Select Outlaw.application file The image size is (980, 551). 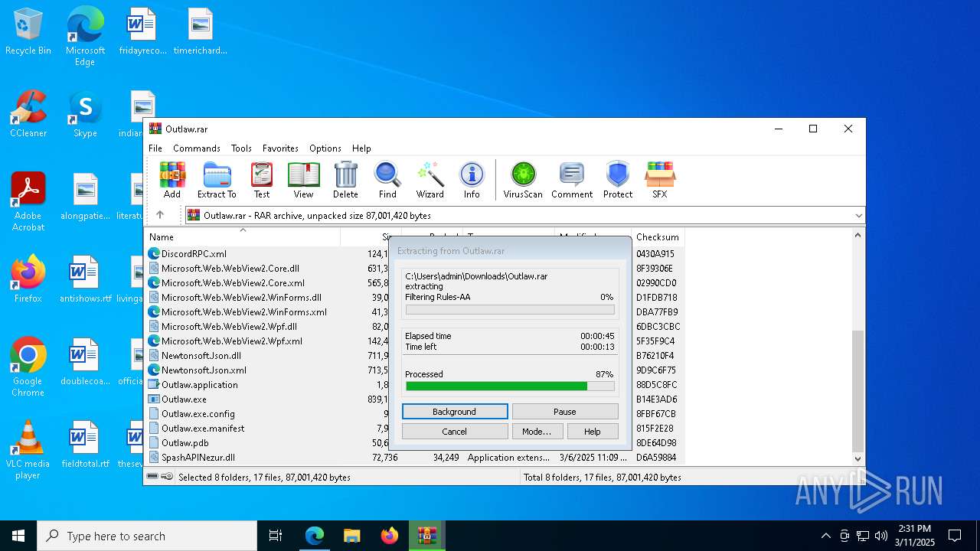(200, 385)
